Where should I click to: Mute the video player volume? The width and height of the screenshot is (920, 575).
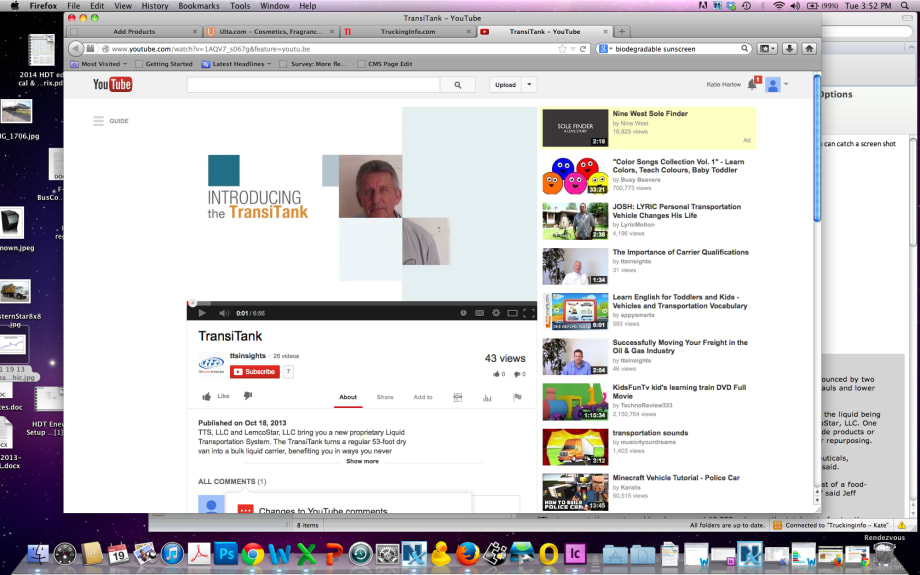pyautogui.click(x=224, y=313)
